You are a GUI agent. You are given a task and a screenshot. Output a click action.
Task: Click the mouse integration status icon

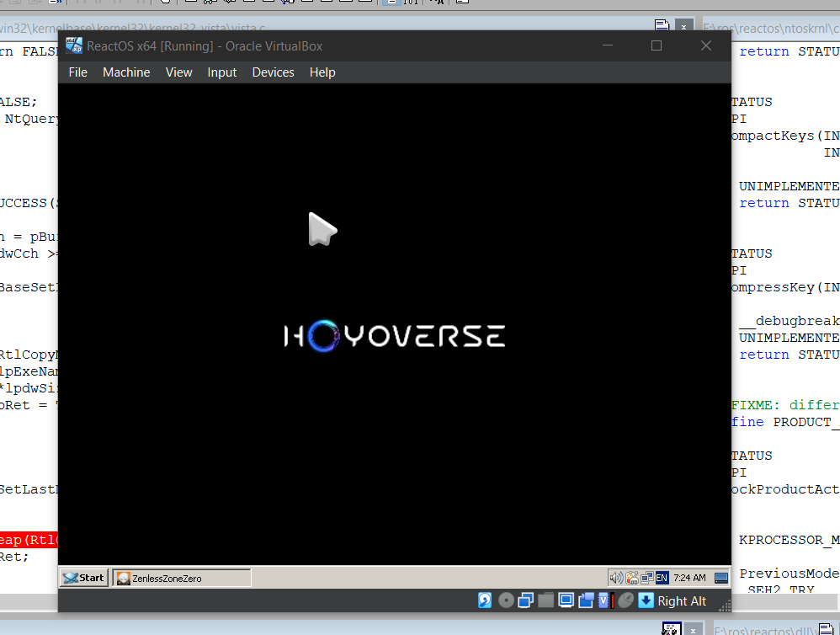(626, 600)
